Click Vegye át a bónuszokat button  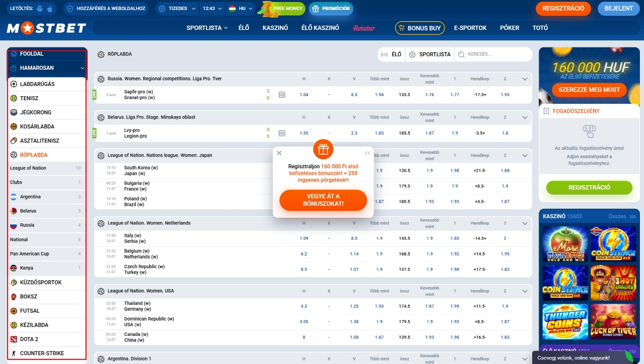pos(323,200)
